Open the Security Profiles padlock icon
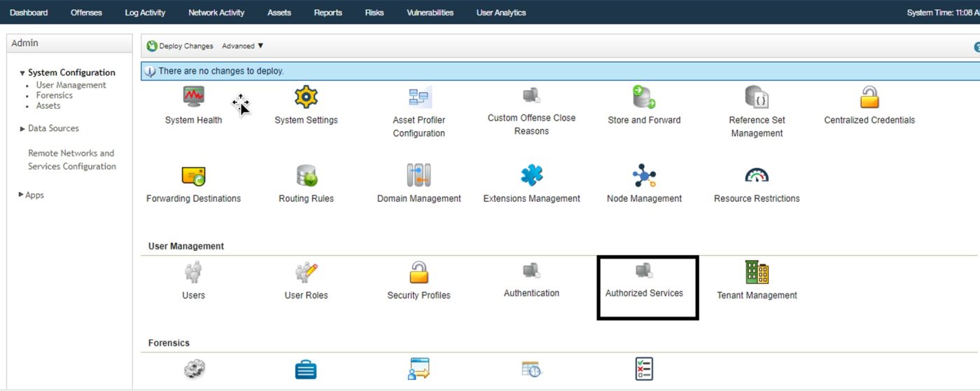This screenshot has height=391, width=980. pos(419,272)
